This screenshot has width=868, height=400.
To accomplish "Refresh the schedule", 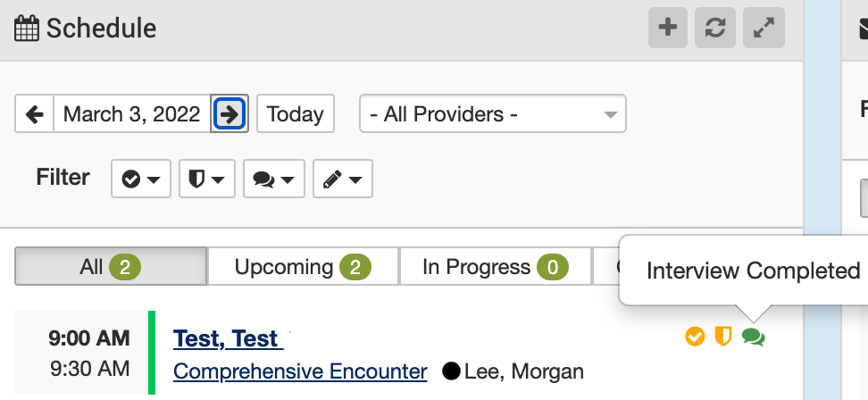I will (x=715, y=28).
